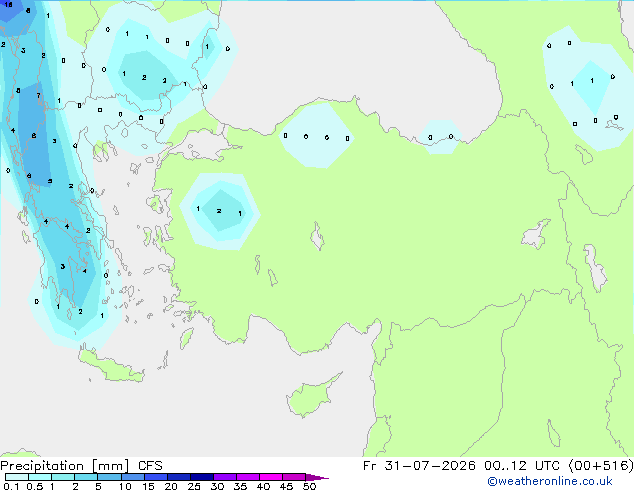The image size is (634, 490).
Task: Click the 15–20 mm legend color swatch
Action: coord(156,477)
